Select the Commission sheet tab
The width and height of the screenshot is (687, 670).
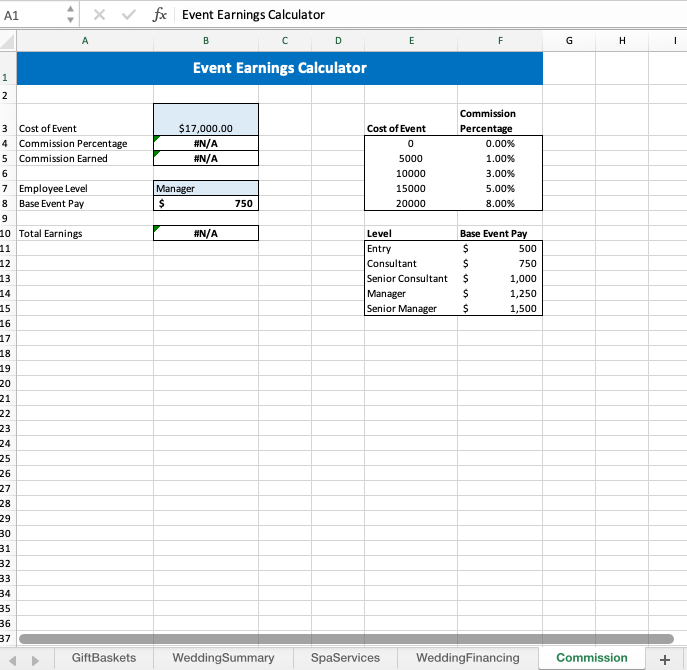(591, 658)
